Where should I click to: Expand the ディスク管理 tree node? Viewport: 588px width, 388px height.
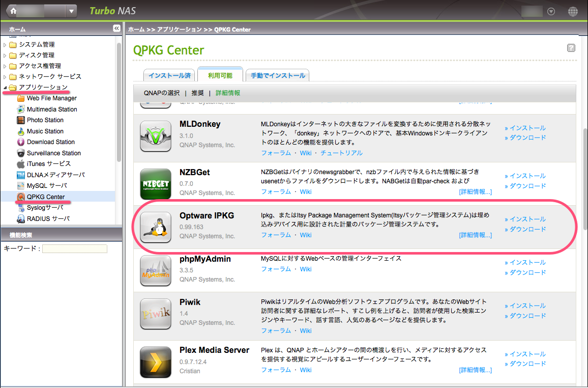pyautogui.click(x=5, y=56)
